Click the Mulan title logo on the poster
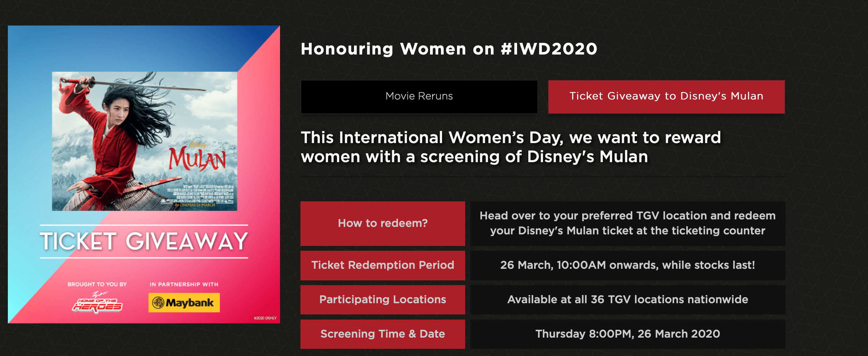This screenshot has width=868, height=356. coord(197,157)
